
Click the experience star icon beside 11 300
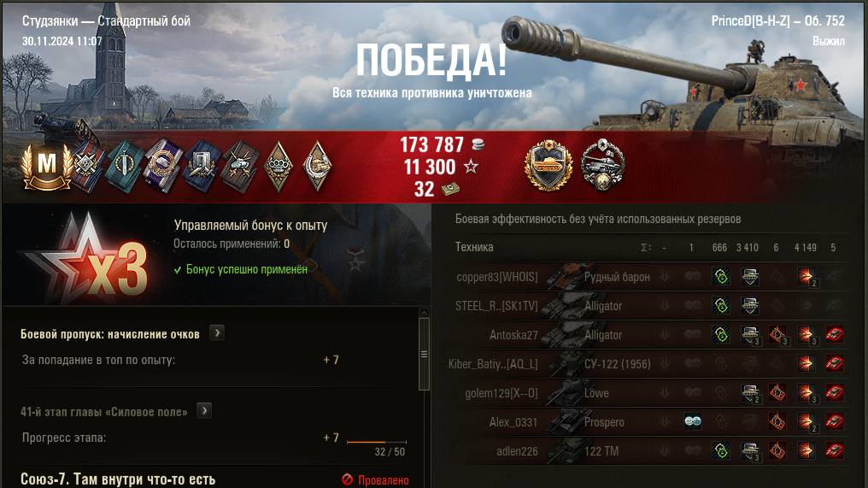(x=471, y=166)
